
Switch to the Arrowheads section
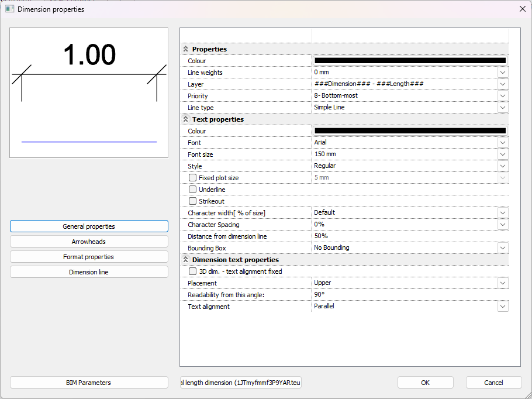coord(89,242)
